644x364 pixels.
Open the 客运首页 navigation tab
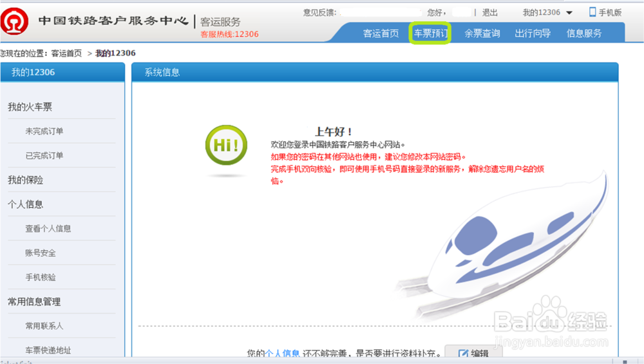point(381,34)
